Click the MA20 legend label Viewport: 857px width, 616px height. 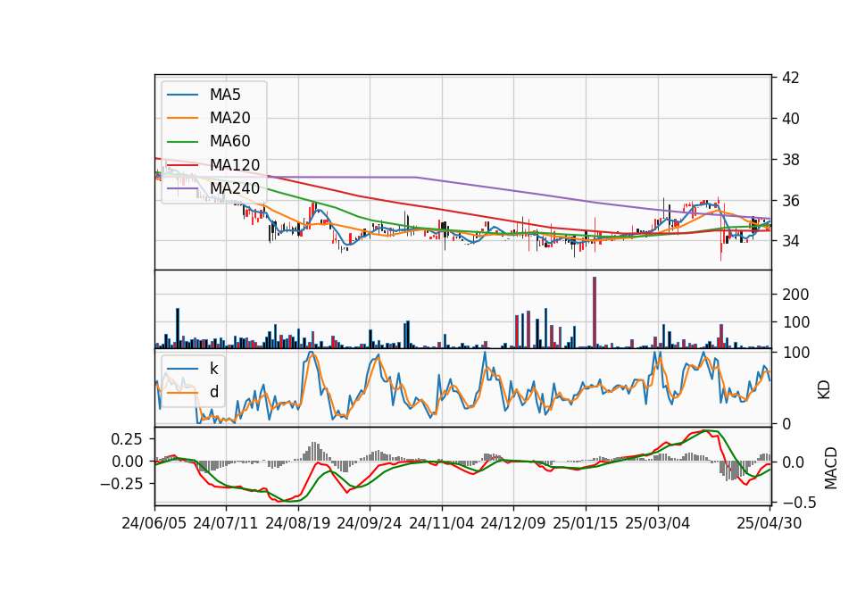click(230, 118)
